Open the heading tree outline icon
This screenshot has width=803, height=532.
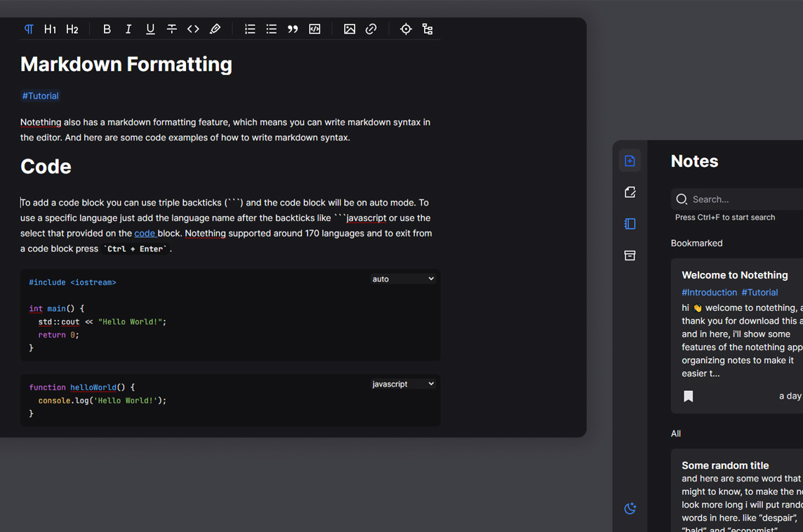(427, 29)
